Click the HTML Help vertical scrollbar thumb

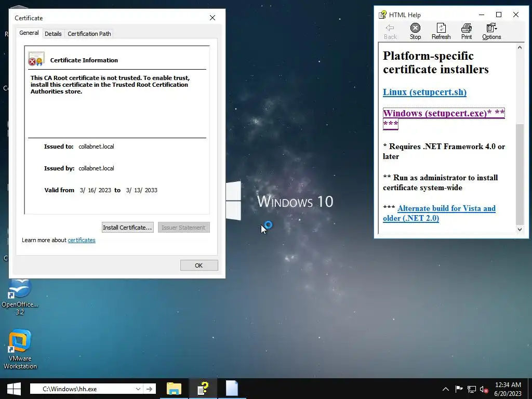520,175
